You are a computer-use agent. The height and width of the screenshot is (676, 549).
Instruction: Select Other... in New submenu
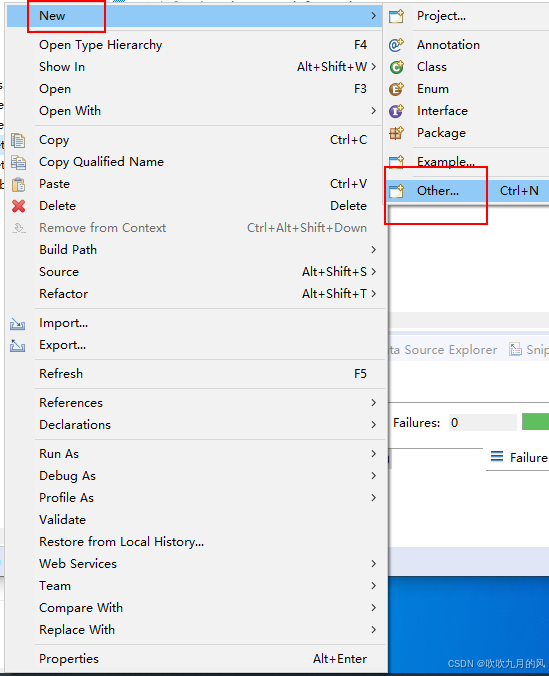click(467, 191)
